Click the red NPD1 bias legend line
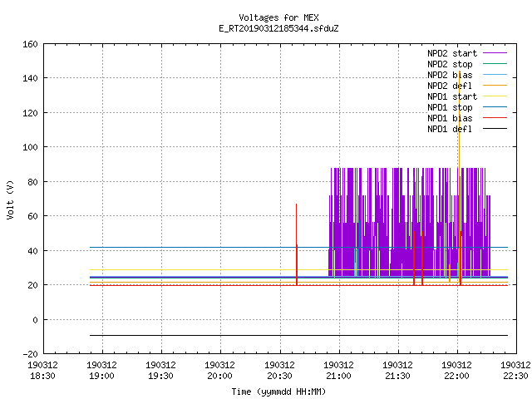 pos(495,118)
